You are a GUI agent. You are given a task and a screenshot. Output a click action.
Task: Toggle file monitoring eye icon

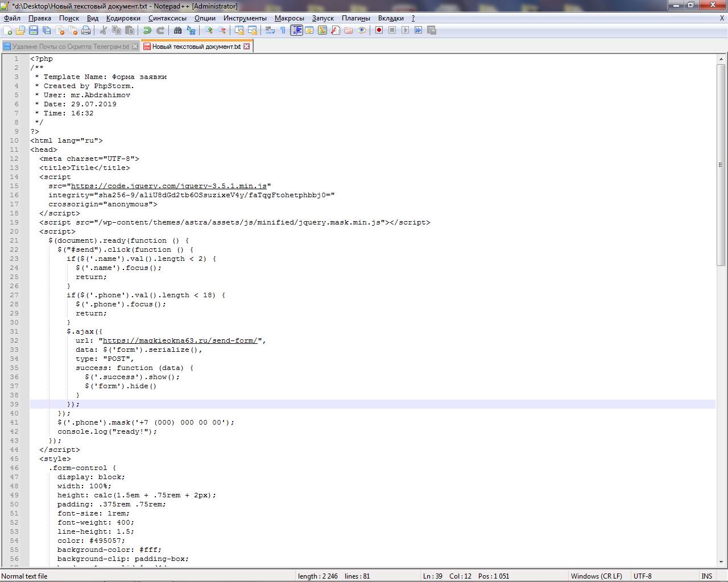tap(362, 30)
